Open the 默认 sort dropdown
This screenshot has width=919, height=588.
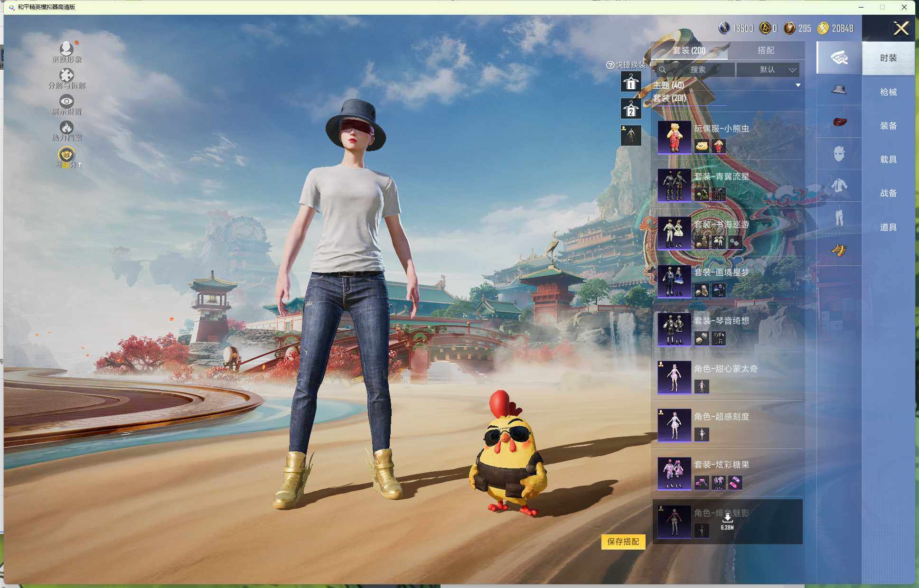[x=768, y=70]
